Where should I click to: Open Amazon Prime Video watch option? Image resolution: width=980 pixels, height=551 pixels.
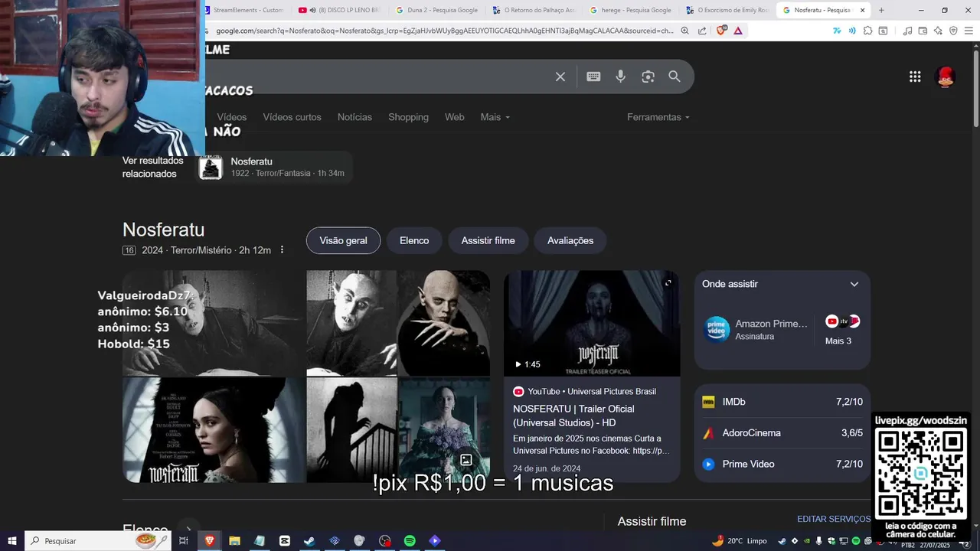click(756, 329)
